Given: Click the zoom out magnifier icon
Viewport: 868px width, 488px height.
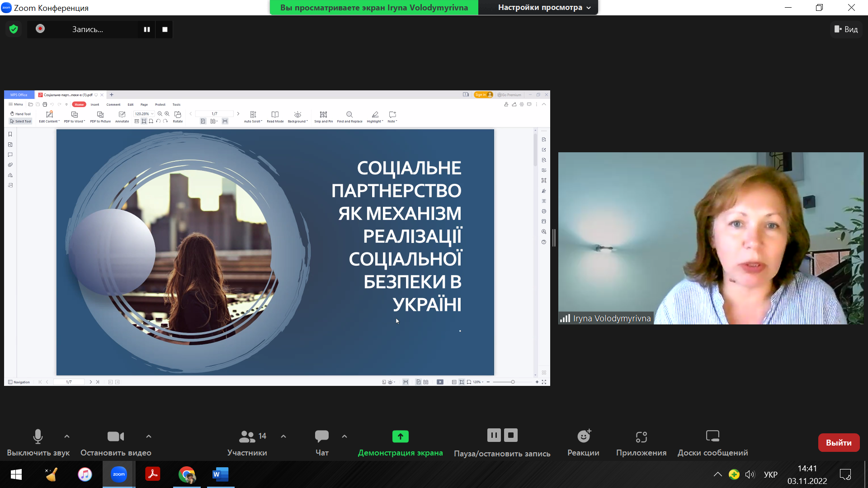Looking at the screenshot, I should click(x=160, y=114).
